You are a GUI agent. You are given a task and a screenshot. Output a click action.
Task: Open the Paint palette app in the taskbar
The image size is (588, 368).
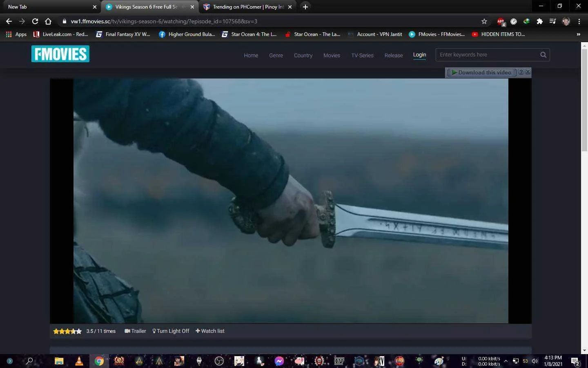(x=439, y=361)
